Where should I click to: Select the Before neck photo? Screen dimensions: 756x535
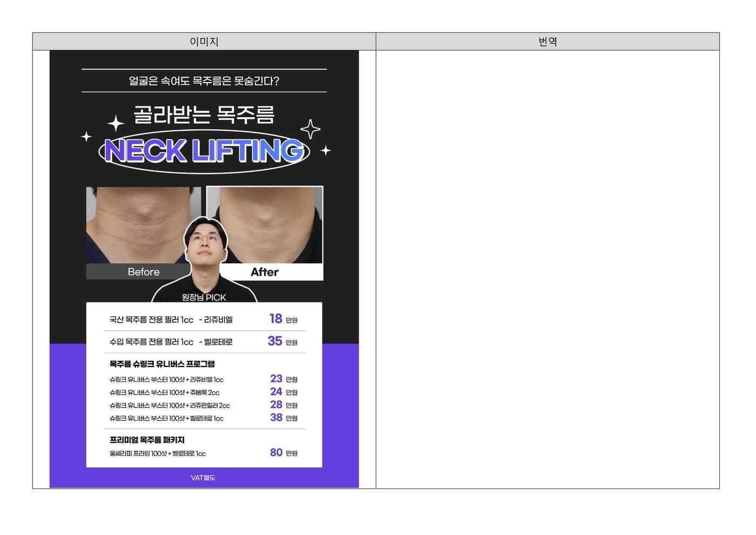point(138,224)
